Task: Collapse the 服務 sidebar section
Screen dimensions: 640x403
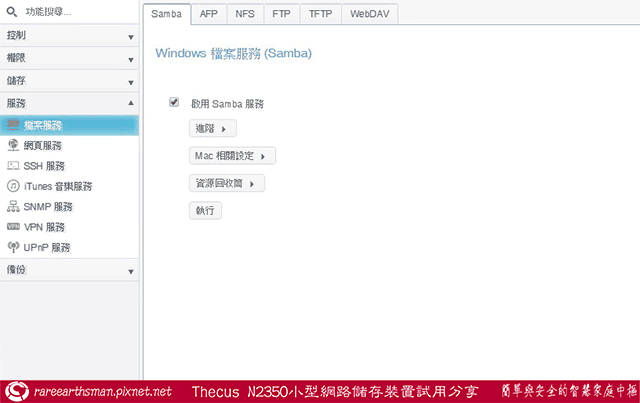Action: pos(69,103)
